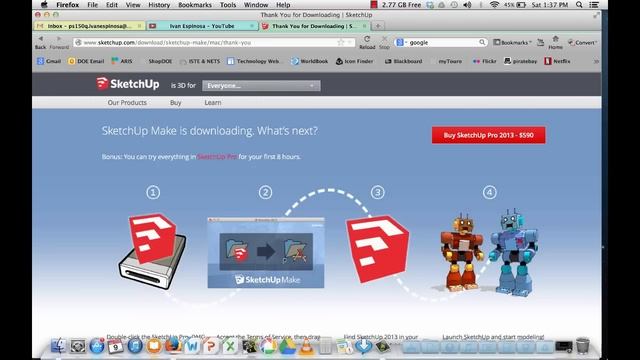Screen dimensions: 640x360
Task: Click the Forward navigation arrow
Action: coord(59,42)
